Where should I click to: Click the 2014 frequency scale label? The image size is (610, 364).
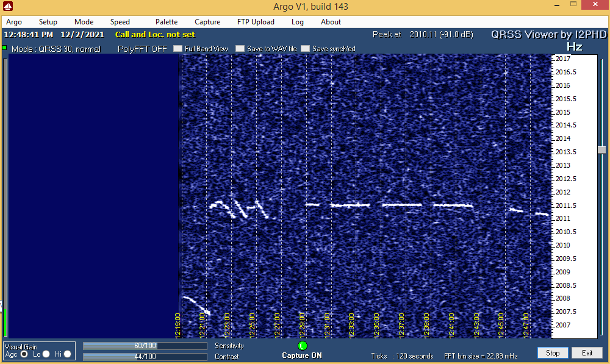pyautogui.click(x=563, y=138)
